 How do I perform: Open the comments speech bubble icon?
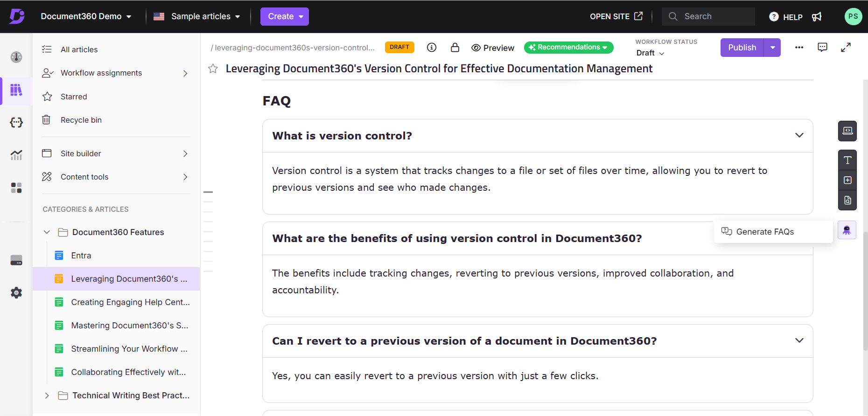click(x=822, y=48)
